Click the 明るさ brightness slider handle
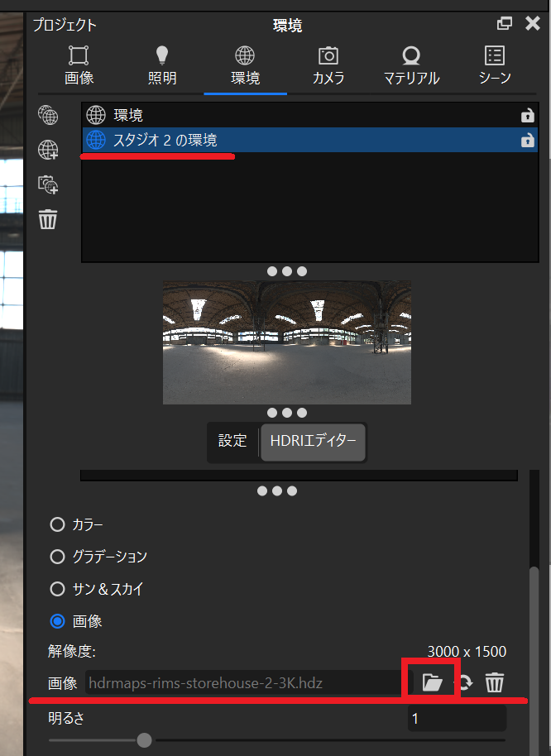 click(144, 739)
